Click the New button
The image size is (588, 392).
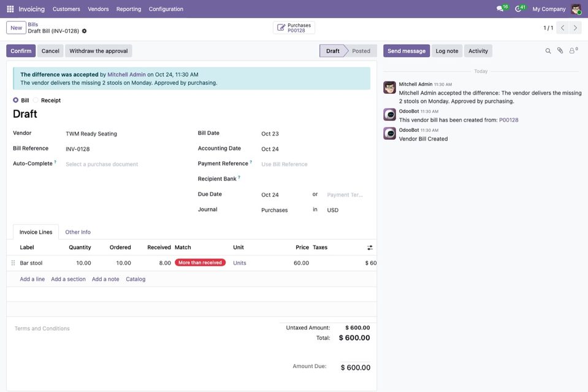point(16,28)
